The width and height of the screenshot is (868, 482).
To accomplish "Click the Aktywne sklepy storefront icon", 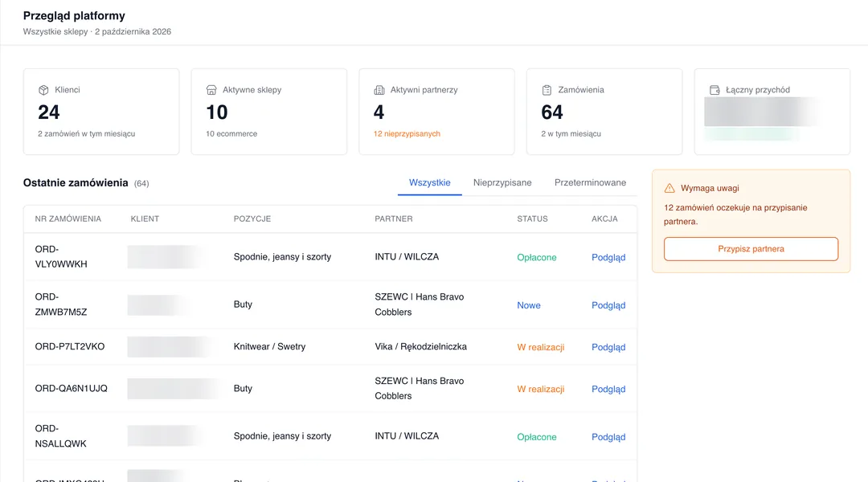I will pos(211,90).
